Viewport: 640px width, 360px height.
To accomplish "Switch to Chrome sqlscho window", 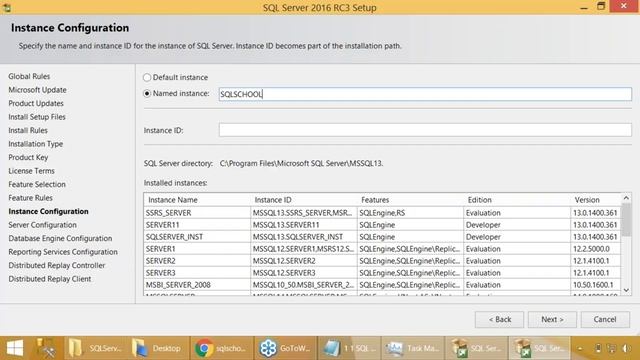I will point(222,348).
